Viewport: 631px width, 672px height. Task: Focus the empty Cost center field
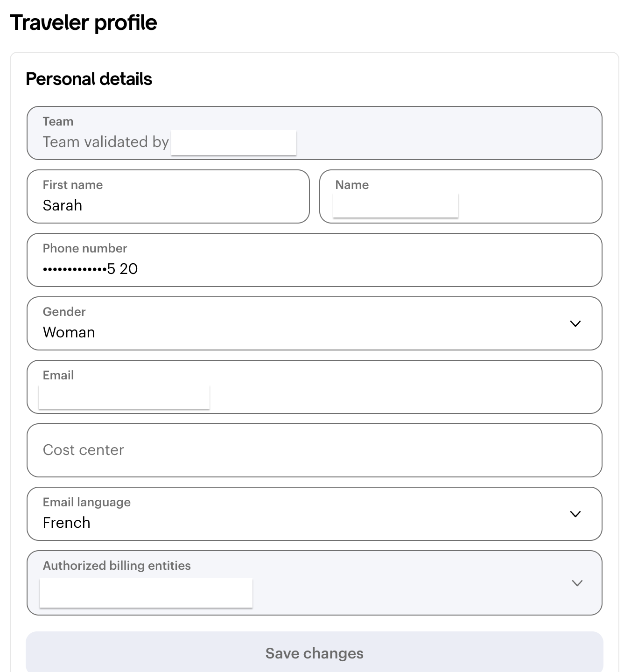pos(314,450)
